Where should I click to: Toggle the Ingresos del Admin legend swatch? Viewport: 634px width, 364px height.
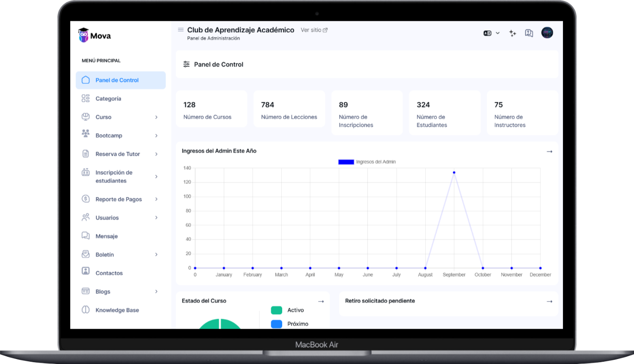346,162
